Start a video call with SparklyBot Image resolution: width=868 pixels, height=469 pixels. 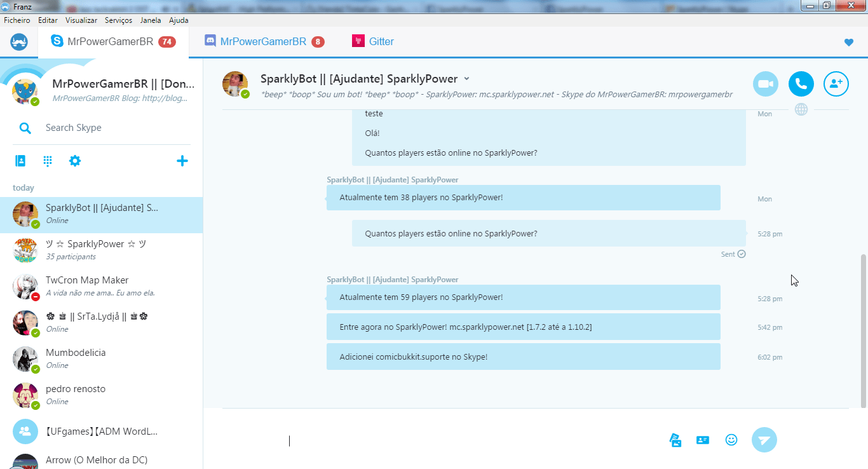point(766,84)
